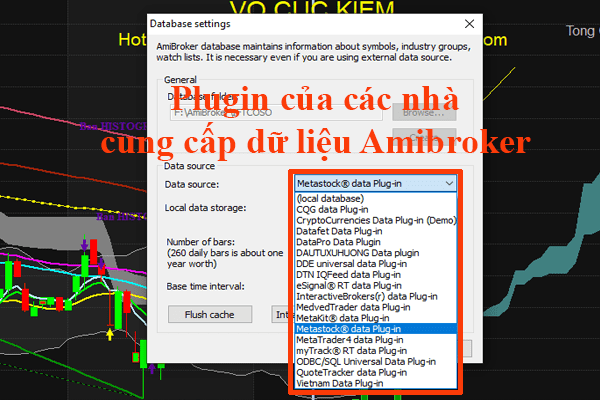The image size is (600, 400).
Task: Choose DAUTUXUHUONG Data plugin
Action: pyautogui.click(x=375, y=253)
